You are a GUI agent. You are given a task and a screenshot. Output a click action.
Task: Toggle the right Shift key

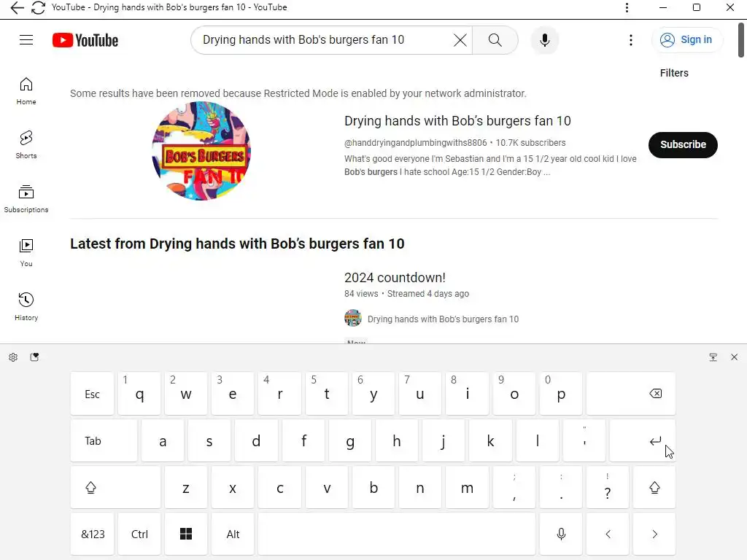pos(654,488)
